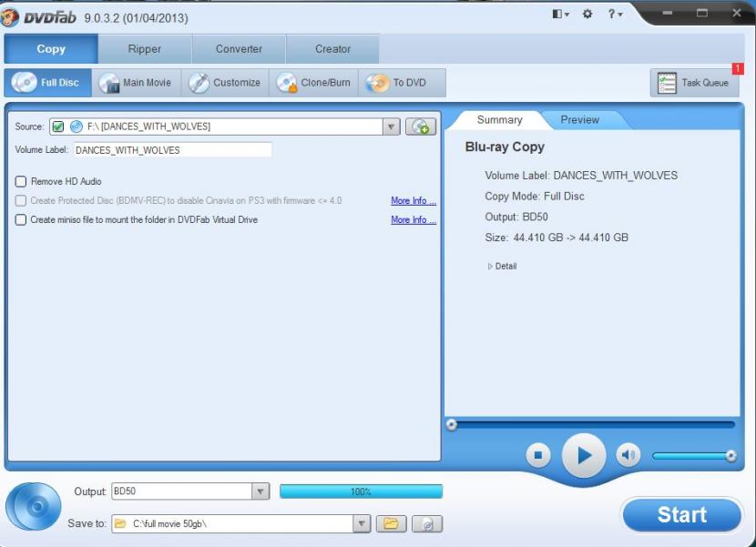Mute the preview audio speaker

click(x=628, y=455)
